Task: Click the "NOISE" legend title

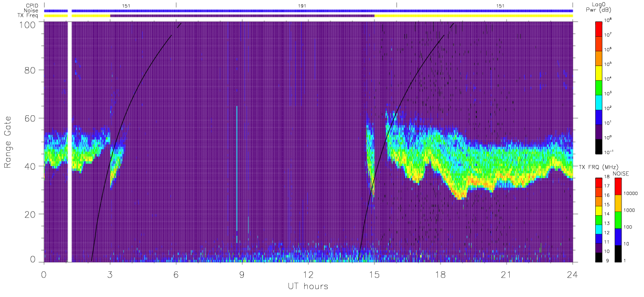Action: tap(621, 173)
